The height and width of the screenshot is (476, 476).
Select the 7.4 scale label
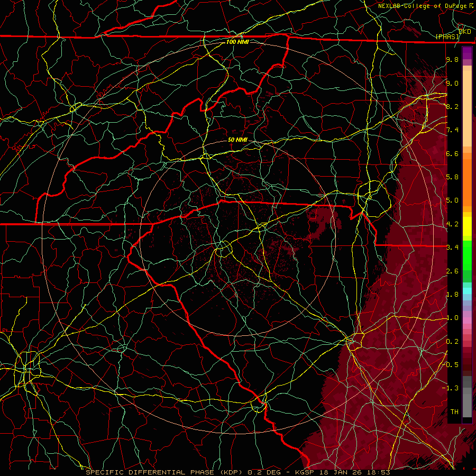coord(452,130)
